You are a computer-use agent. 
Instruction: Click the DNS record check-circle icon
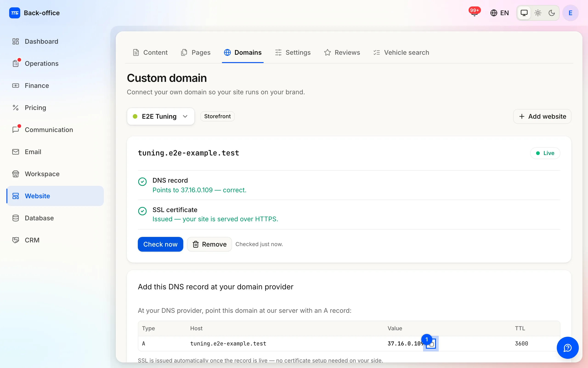pyautogui.click(x=142, y=181)
